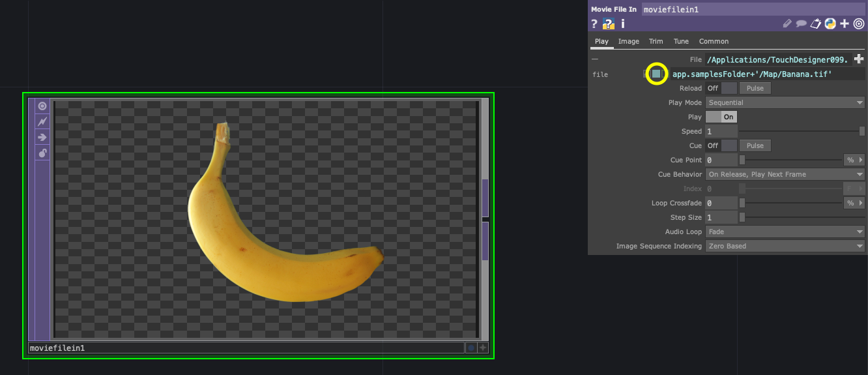Click the Cue Behavior parameter label

click(680, 174)
